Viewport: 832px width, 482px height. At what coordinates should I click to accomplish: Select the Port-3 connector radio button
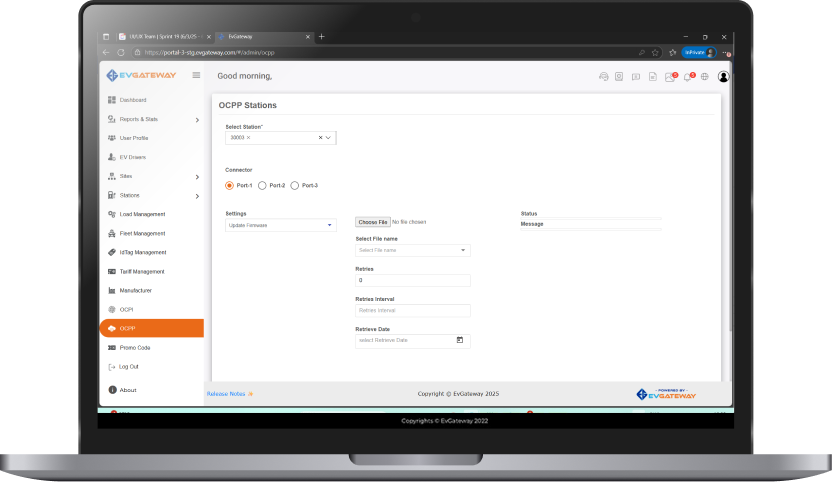pos(294,185)
